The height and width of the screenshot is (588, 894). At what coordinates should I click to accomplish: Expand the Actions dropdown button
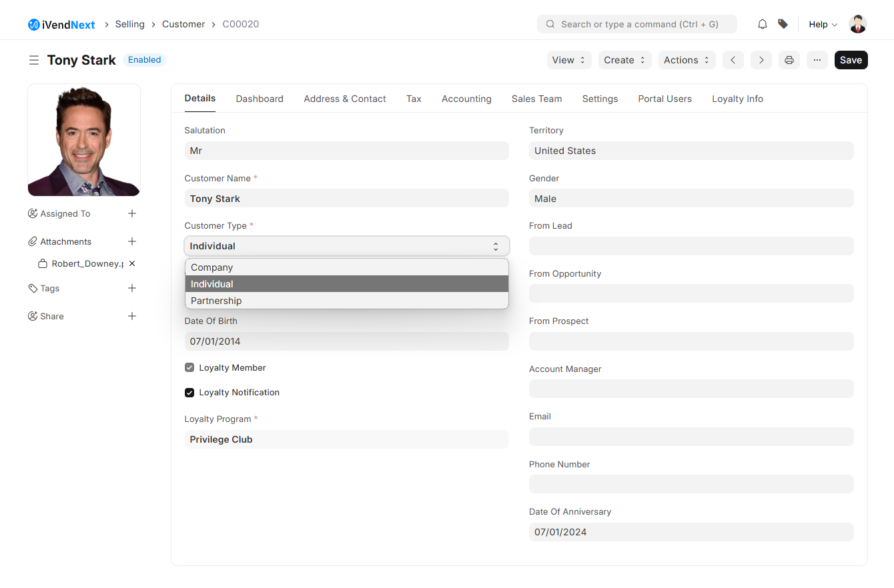(x=687, y=60)
